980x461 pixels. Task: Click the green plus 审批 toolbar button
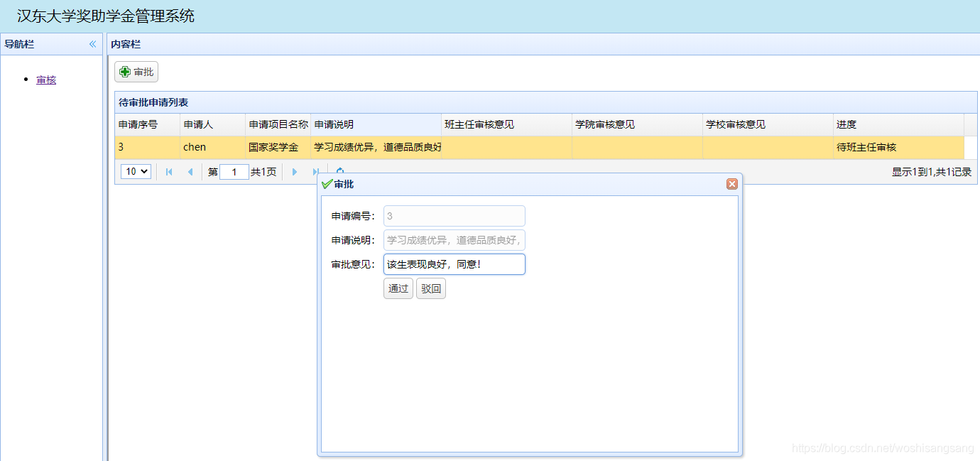(136, 72)
